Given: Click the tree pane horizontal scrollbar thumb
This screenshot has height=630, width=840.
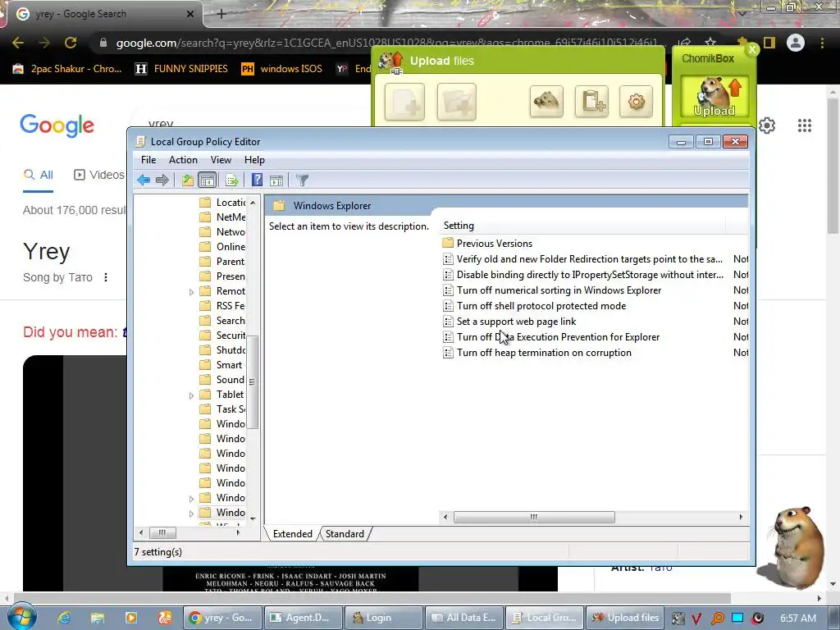Looking at the screenshot, I should pos(162,532).
